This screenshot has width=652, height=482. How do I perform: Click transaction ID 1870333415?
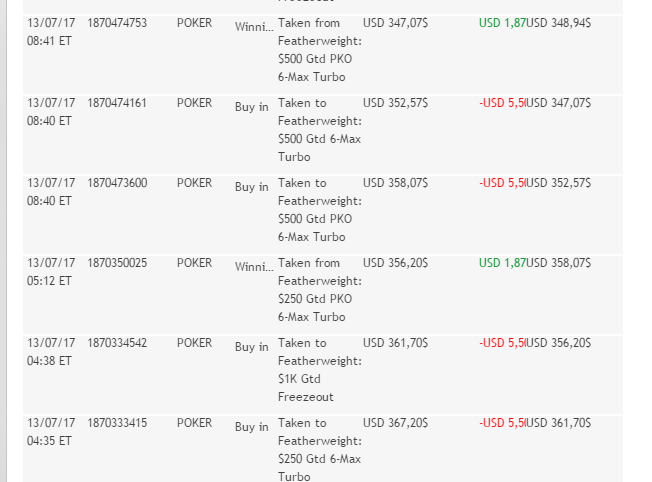click(117, 423)
